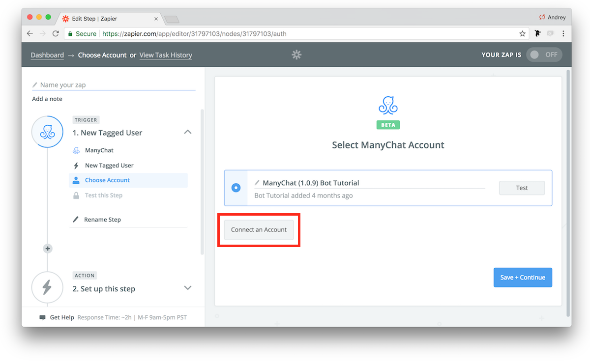Click Rename Step

[102, 220]
